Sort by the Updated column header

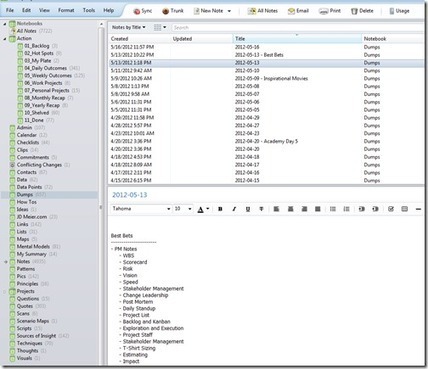[202, 39]
